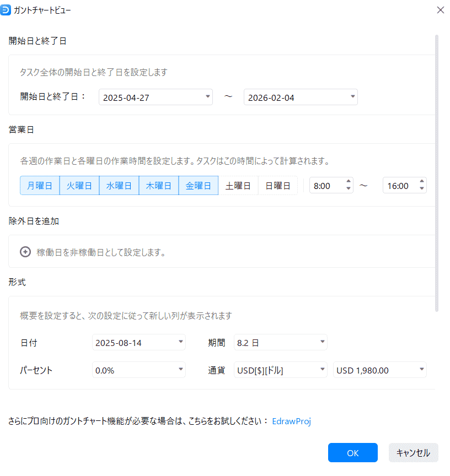Decrease the 8:00 start time with down arrow
The height and width of the screenshot is (476, 450).
pyautogui.click(x=349, y=189)
